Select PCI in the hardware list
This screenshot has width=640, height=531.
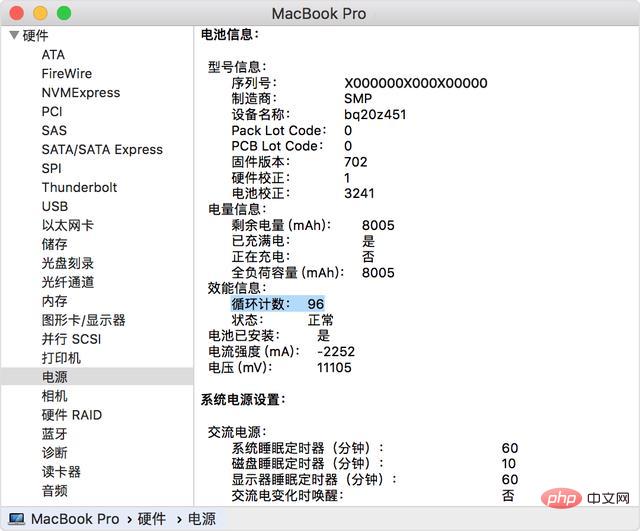tap(52, 111)
